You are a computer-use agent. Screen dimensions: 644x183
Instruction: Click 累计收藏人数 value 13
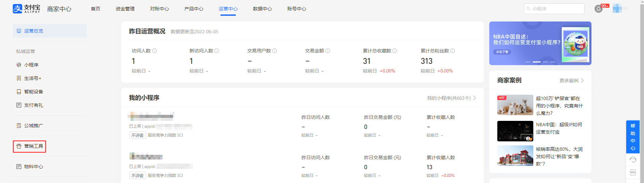(429, 167)
